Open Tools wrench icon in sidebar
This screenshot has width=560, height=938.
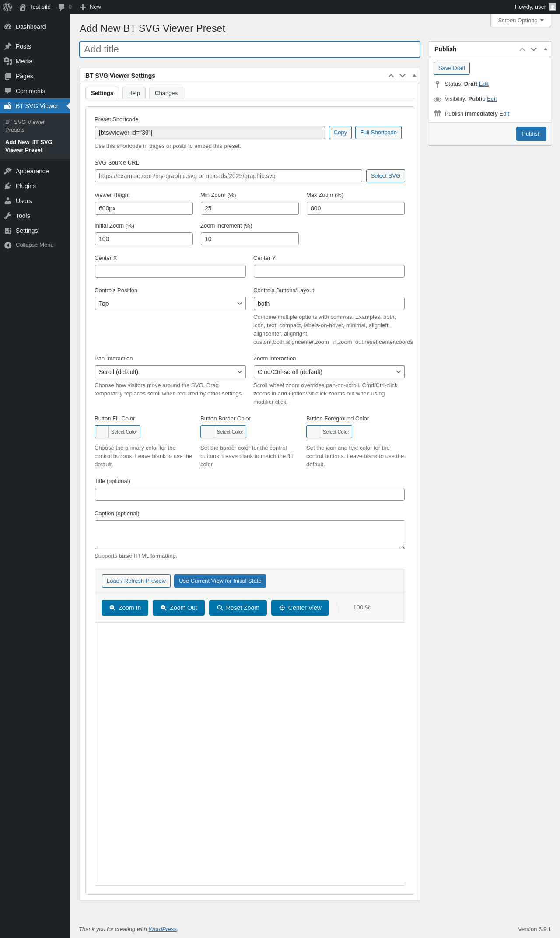click(8, 216)
